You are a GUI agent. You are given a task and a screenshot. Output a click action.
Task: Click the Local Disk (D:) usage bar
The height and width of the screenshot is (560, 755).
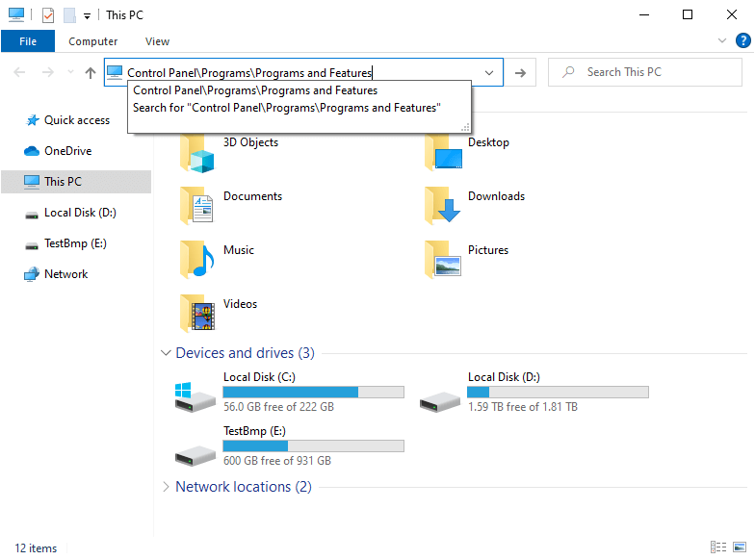point(559,393)
